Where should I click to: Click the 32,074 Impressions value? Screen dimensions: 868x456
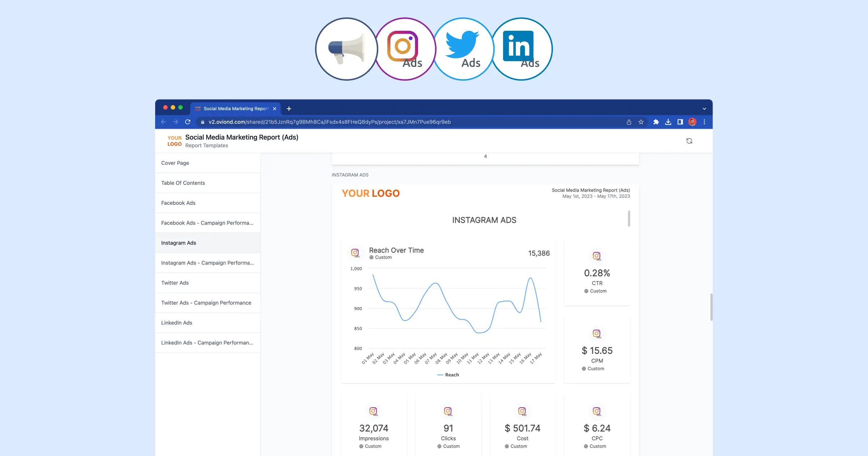coord(374,428)
